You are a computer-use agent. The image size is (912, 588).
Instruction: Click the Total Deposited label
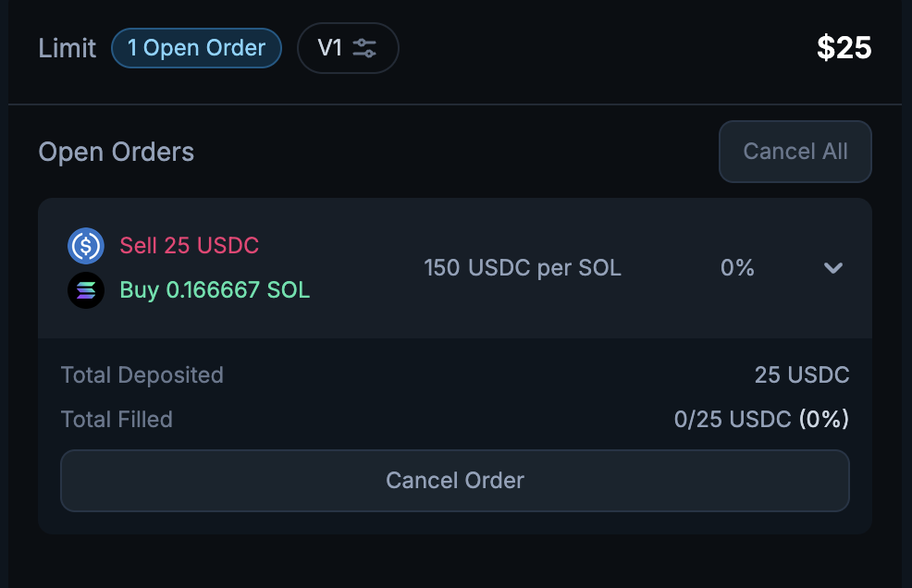coord(142,375)
